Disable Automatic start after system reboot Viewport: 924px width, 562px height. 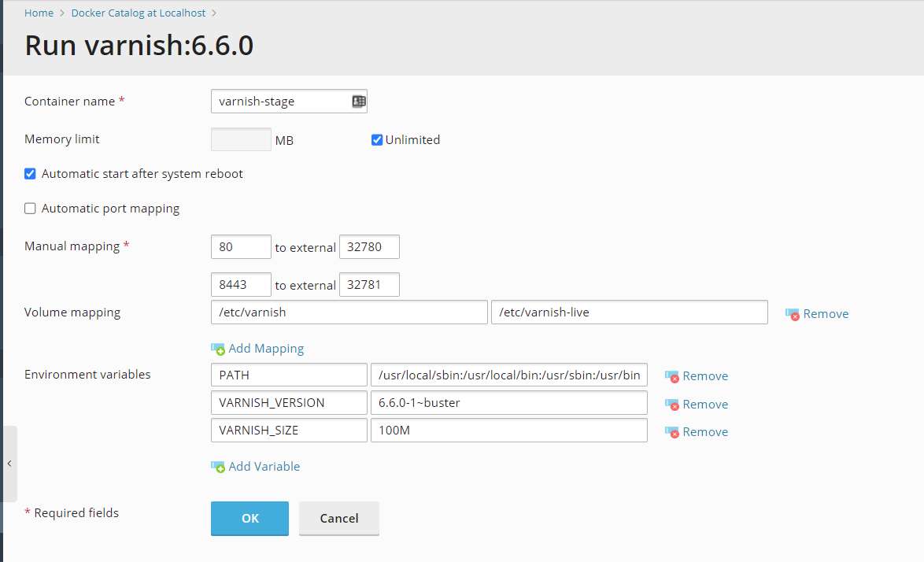tap(30, 174)
